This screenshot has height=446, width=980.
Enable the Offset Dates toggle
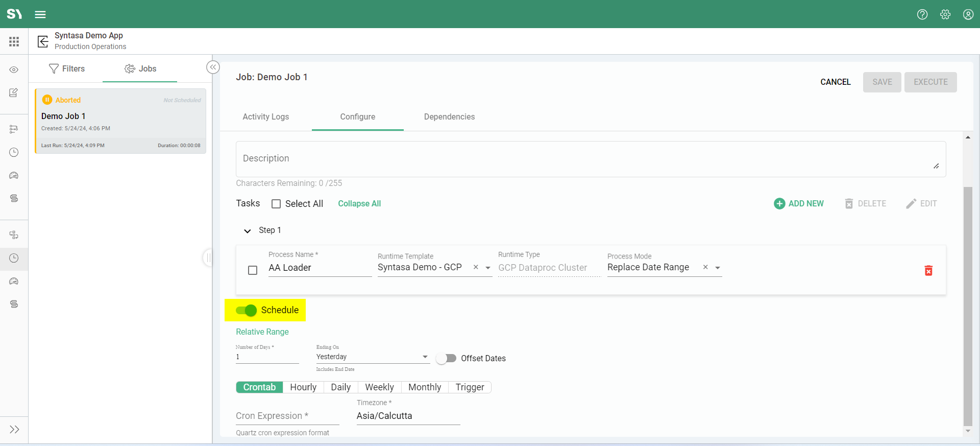pos(446,358)
